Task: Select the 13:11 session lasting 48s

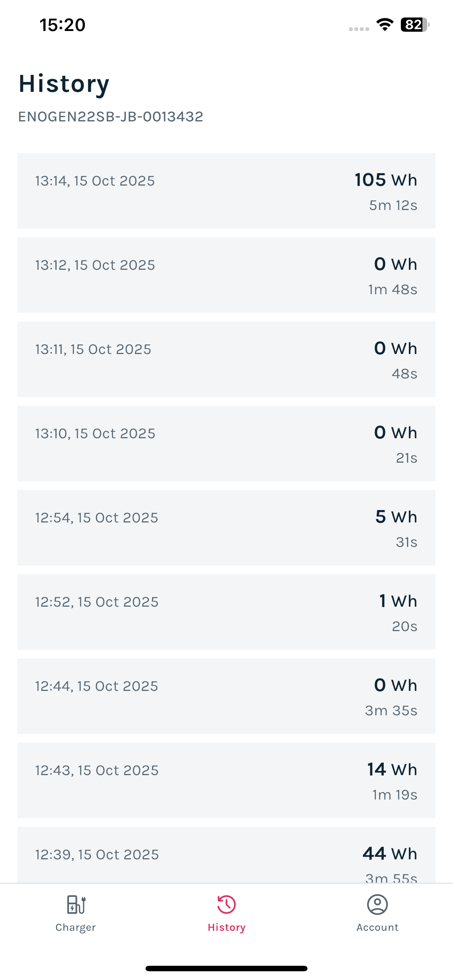Action: coord(226,359)
